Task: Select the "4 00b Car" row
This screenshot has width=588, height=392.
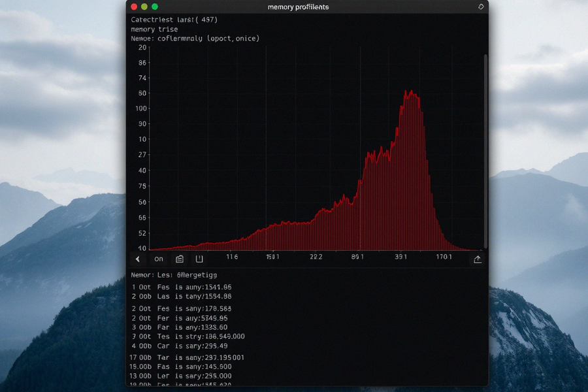Action: point(180,346)
